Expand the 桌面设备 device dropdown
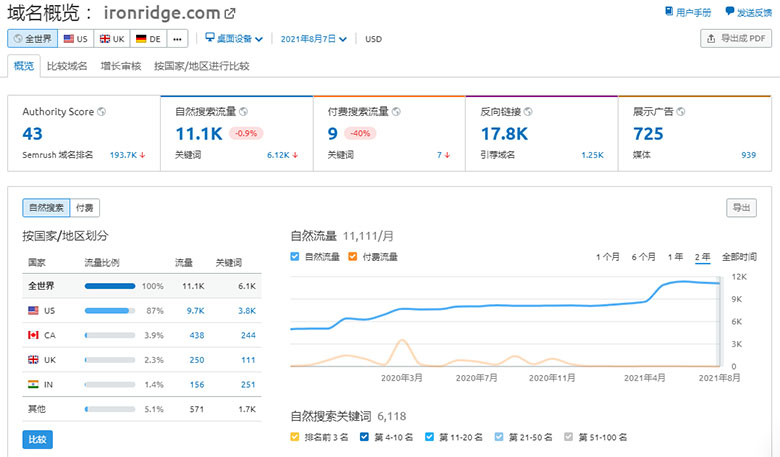The width and height of the screenshot is (780, 457). [x=234, y=39]
